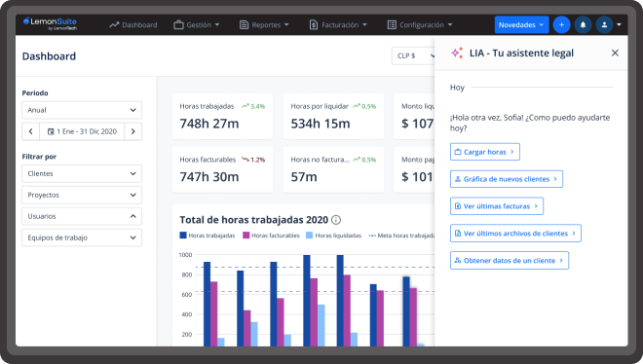Go to previous period with left arrow
Screen dimensions: 643x364
[31, 131]
